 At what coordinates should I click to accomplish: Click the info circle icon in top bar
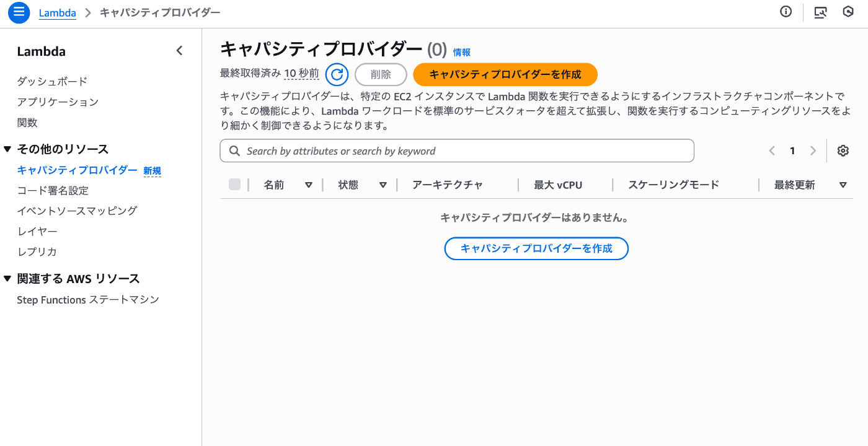(x=786, y=12)
